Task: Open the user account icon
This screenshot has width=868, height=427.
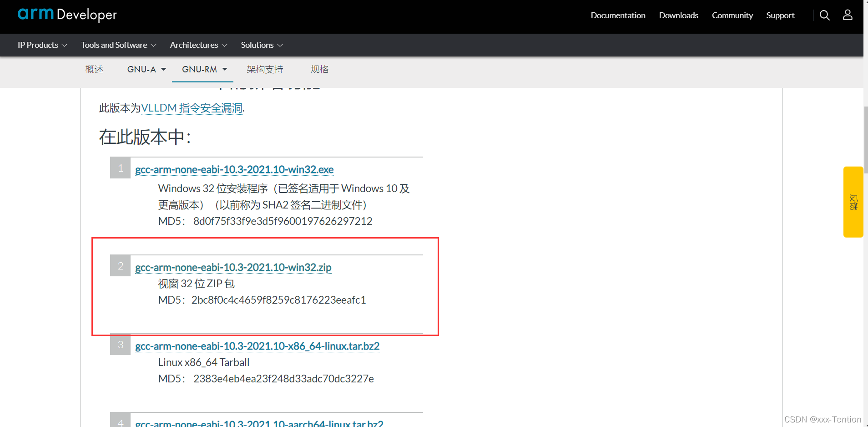Action: pos(848,15)
